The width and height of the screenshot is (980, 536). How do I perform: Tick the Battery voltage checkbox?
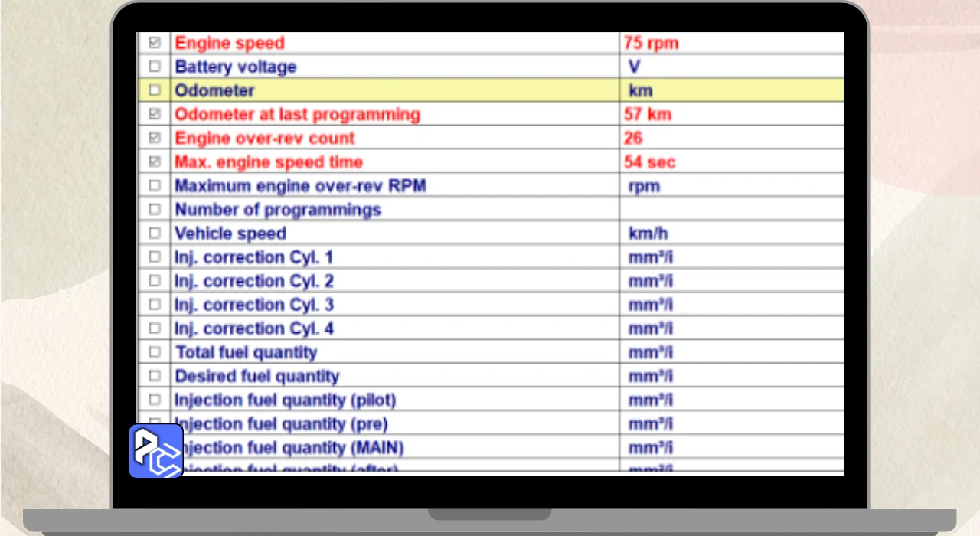click(x=155, y=67)
